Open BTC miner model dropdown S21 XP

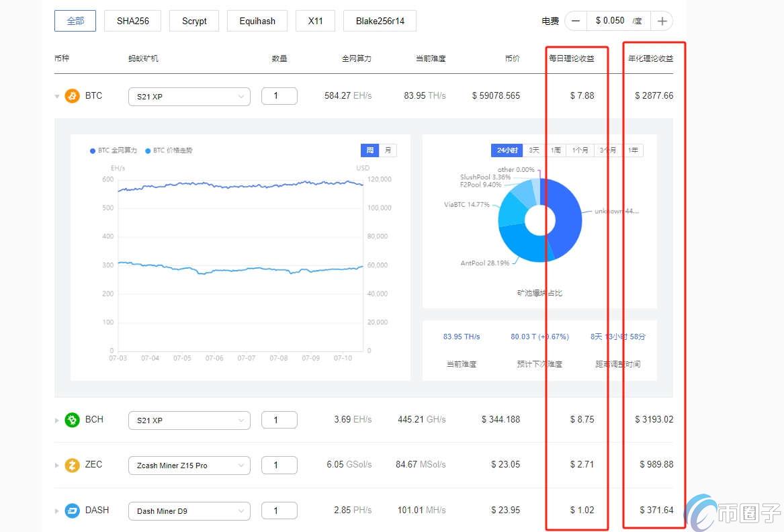(189, 97)
